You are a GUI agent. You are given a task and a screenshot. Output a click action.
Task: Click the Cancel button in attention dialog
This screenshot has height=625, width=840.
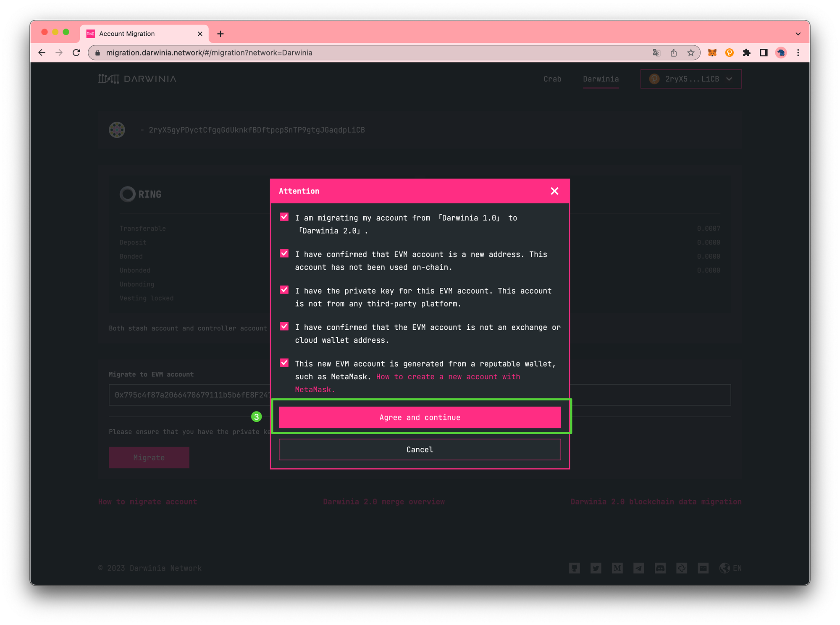420,449
